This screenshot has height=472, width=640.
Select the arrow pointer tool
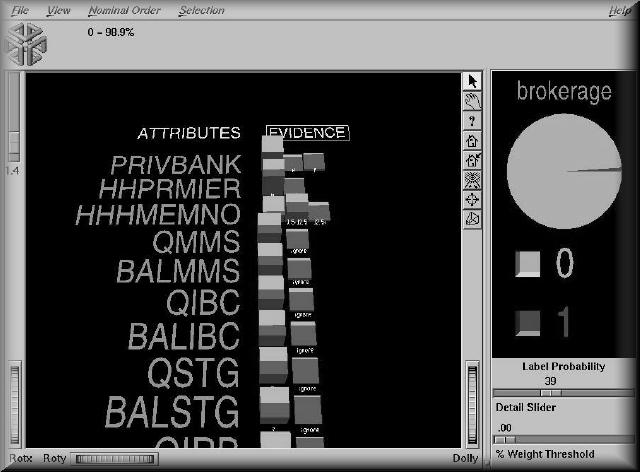pos(474,81)
